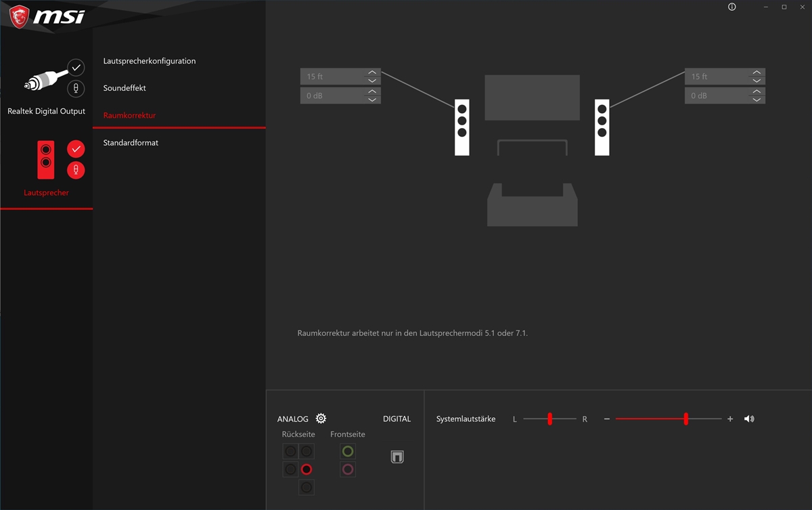
Task: Click the plus sign to raise volume
Action: [730, 419]
